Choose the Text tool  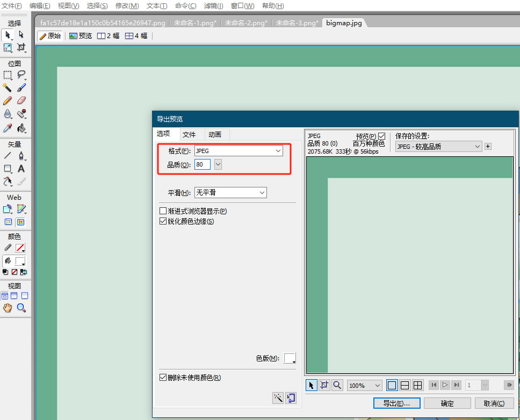(x=21, y=169)
